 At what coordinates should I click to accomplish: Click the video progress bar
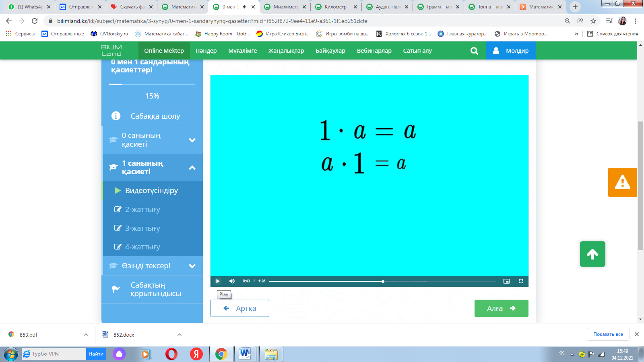point(382,281)
